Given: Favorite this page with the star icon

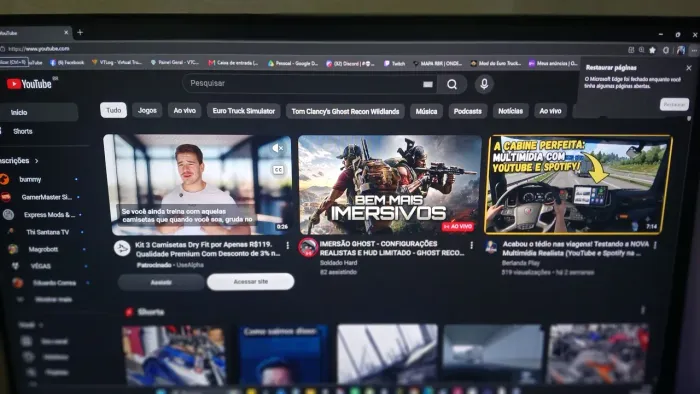Looking at the screenshot, I should click(653, 50).
